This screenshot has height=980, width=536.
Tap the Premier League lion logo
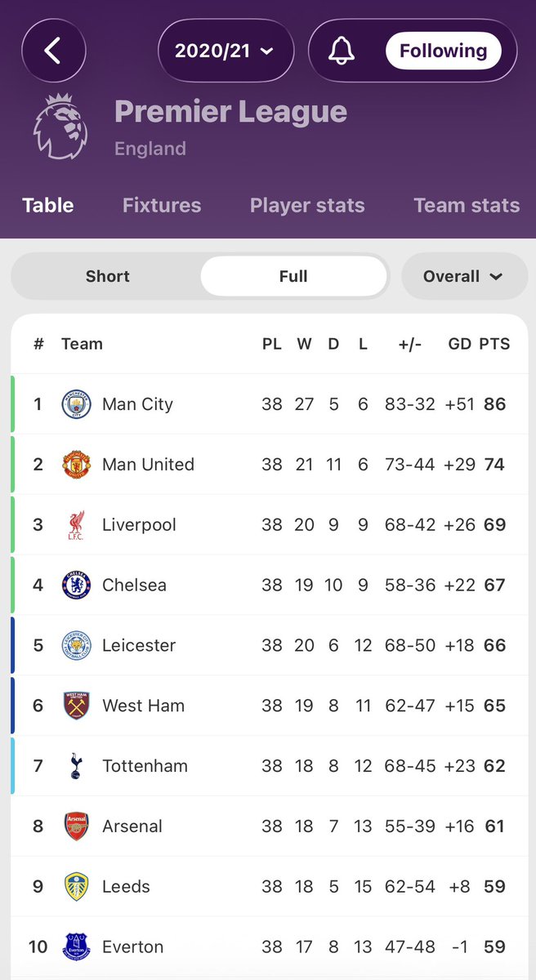59,126
